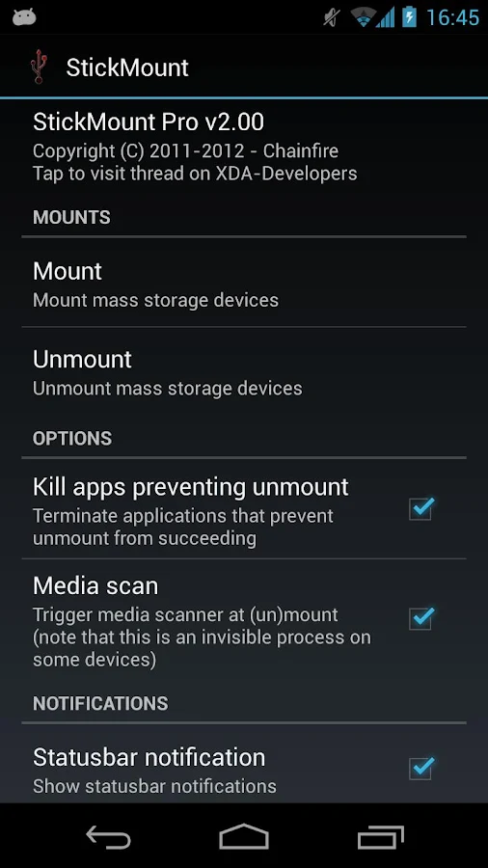Select Unmount mass storage devices
Viewport: 488px width, 868px height.
pyautogui.click(x=244, y=371)
